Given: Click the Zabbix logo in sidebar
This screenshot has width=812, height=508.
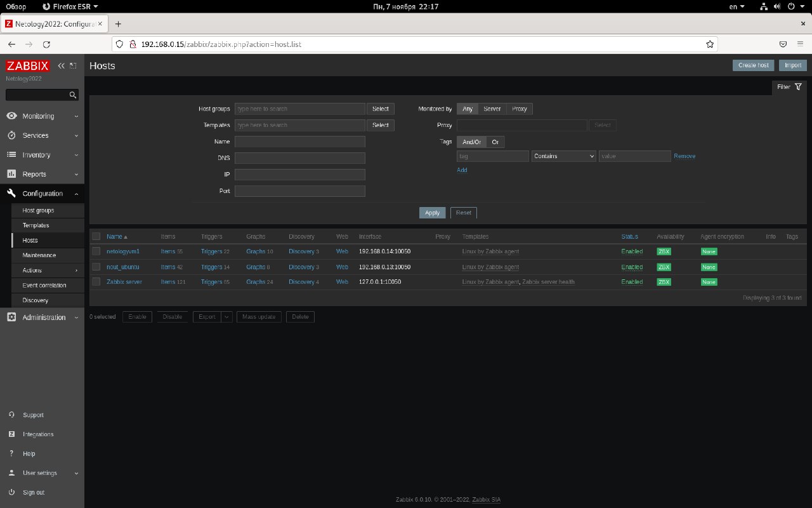Looking at the screenshot, I should pos(27,66).
